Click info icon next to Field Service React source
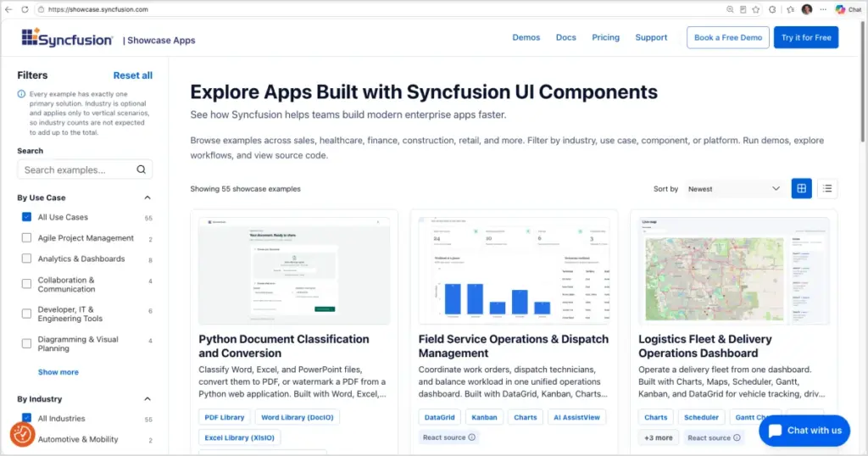Viewport: 868px width, 456px height. tap(471, 437)
